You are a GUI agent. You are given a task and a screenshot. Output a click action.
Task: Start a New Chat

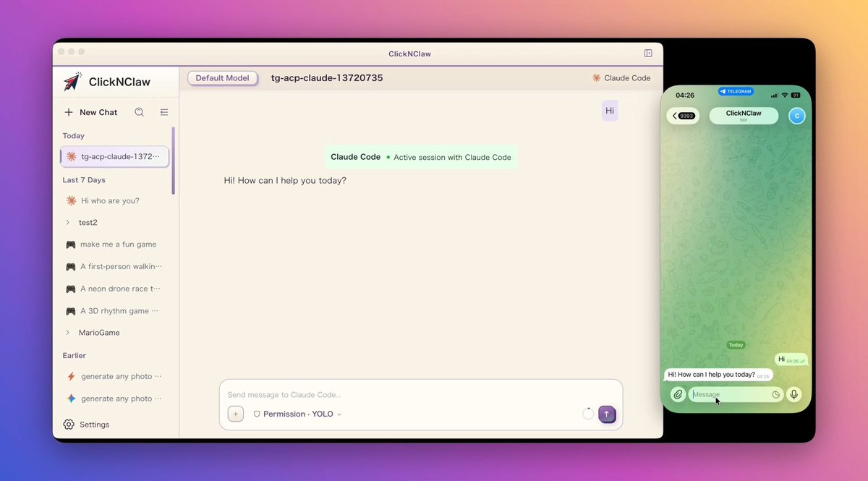(x=90, y=112)
